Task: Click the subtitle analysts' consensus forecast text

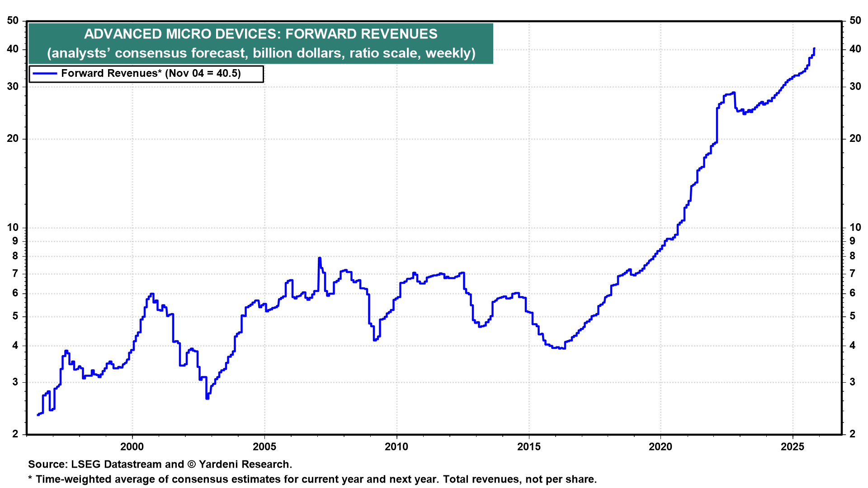Action: tap(261, 53)
